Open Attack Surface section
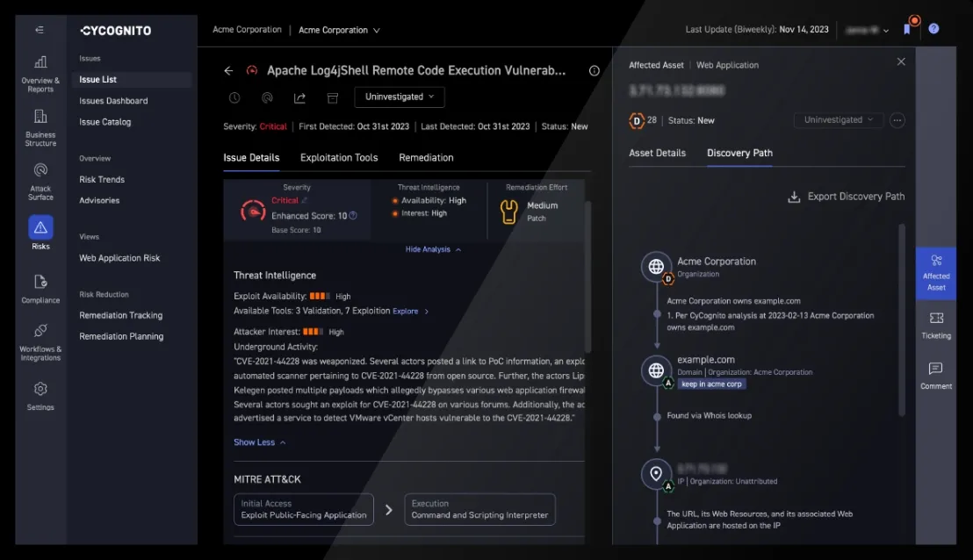Image resolution: width=973 pixels, height=560 pixels. pos(40,182)
